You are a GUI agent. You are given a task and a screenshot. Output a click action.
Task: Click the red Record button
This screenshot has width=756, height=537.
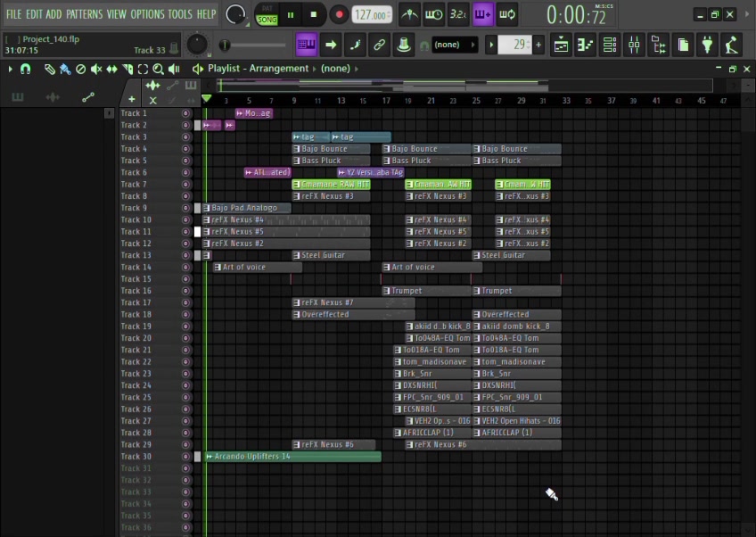tap(339, 14)
